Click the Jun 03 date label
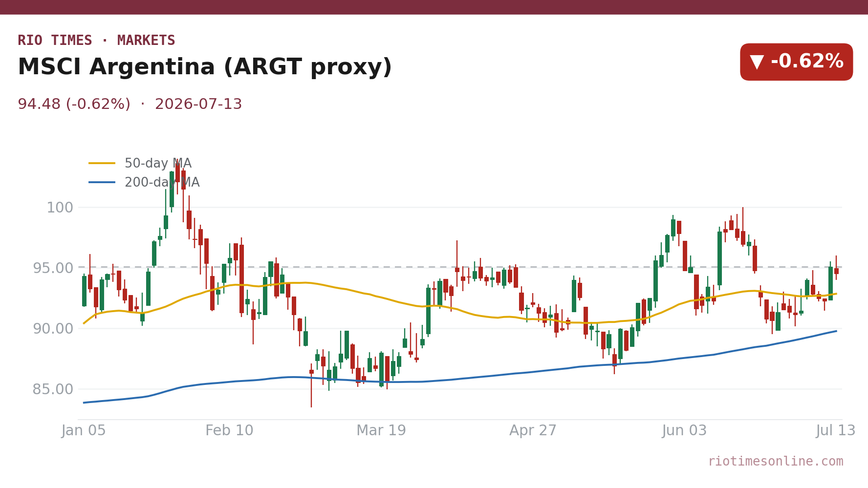Screen dimensions: 868x488 685,431
